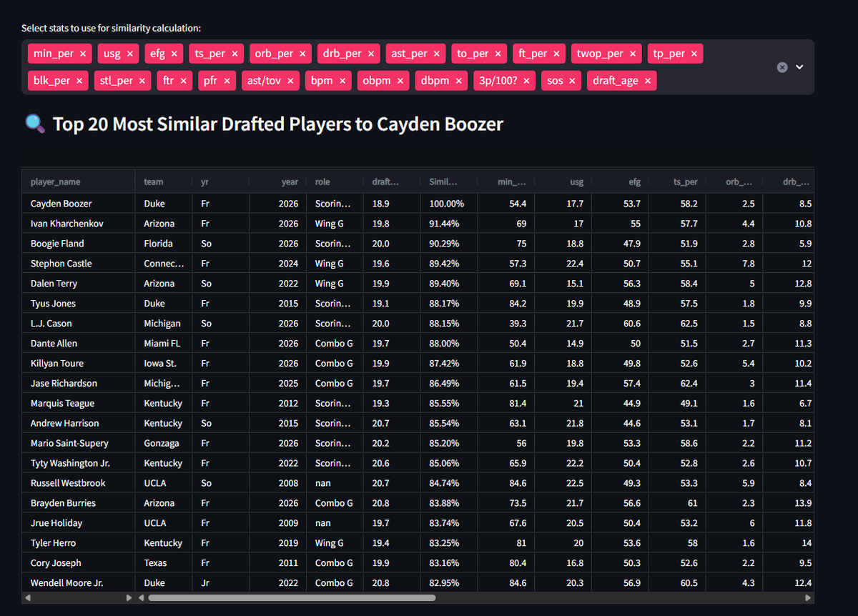The width and height of the screenshot is (858, 616).
Task: Select the Brayden Burries name cell
Action: [78, 504]
